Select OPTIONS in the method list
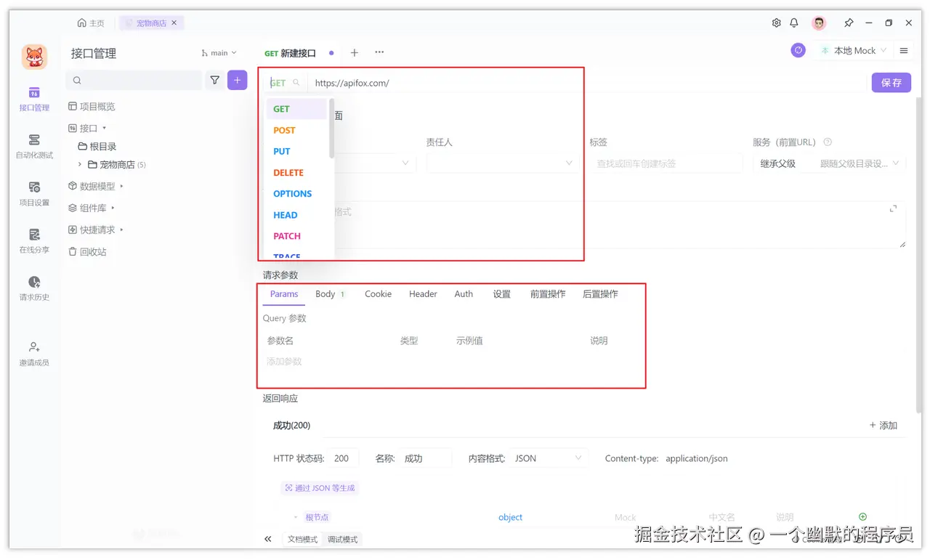The height and width of the screenshot is (560, 930). [296, 193]
